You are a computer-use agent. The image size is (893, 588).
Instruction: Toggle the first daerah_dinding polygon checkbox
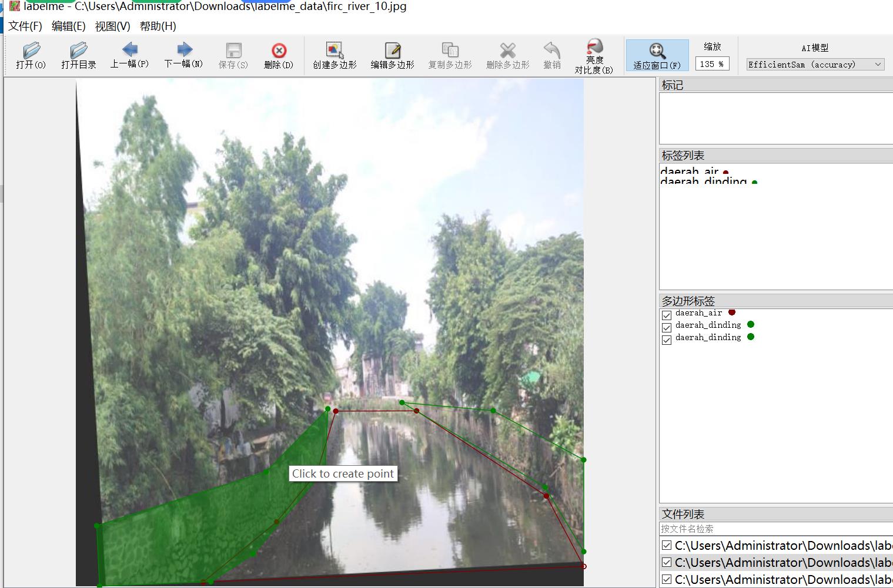pos(667,327)
